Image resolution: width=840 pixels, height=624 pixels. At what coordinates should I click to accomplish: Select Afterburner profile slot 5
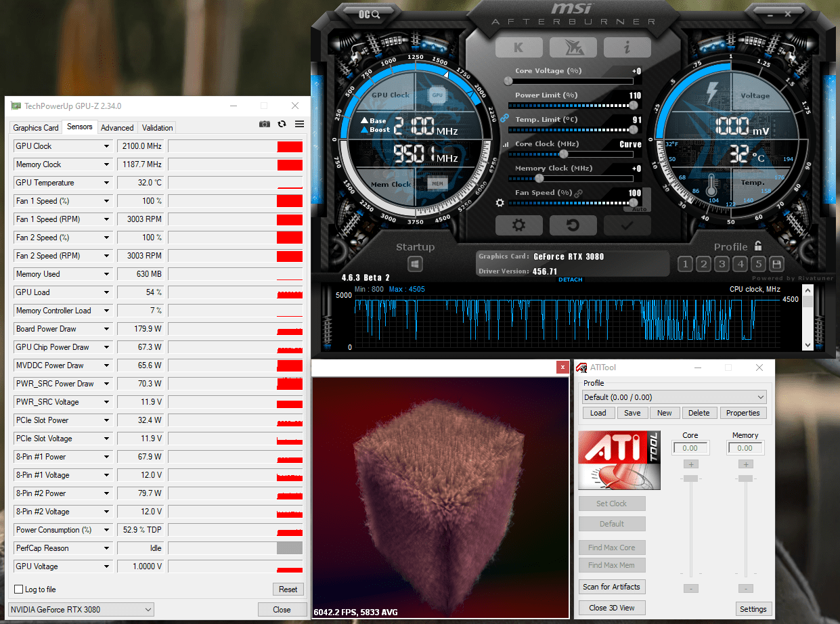pos(759,265)
